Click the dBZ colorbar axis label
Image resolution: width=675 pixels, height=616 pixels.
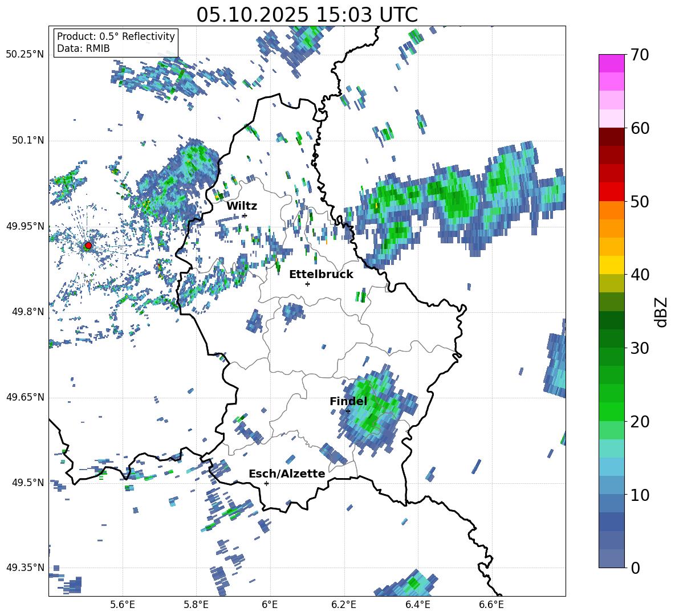pyautogui.click(x=662, y=312)
